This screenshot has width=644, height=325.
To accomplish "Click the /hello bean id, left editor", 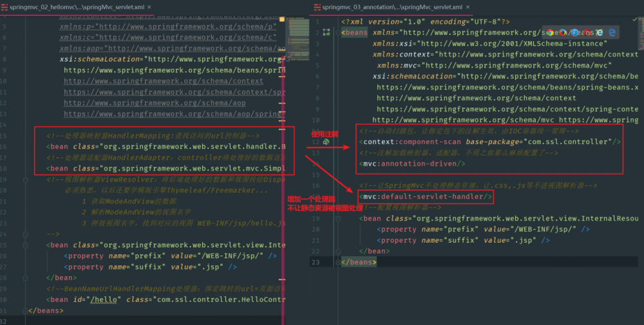I will click(104, 300).
